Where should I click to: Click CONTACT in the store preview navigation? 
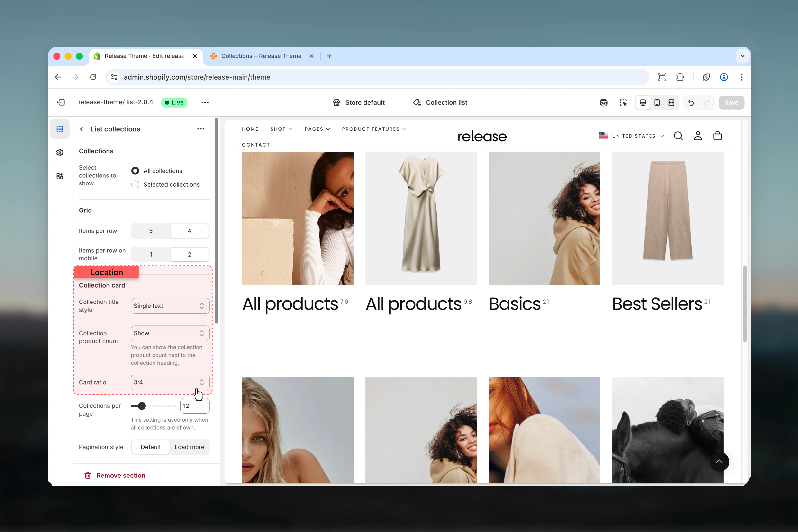256,145
